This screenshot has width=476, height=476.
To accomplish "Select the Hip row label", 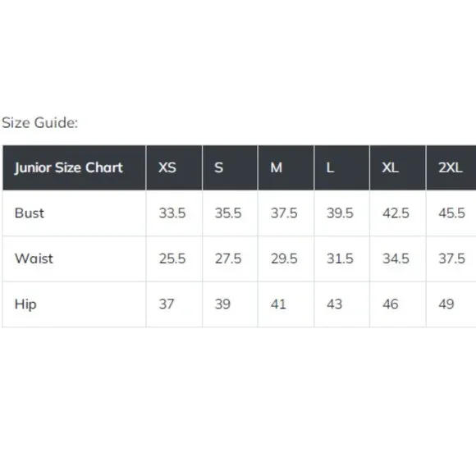I will (25, 304).
